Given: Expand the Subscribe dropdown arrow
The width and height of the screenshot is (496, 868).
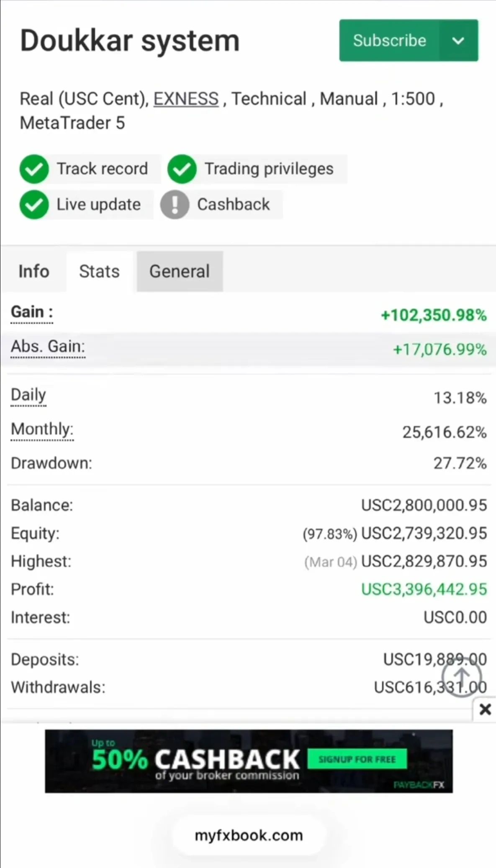Looking at the screenshot, I should tap(458, 41).
